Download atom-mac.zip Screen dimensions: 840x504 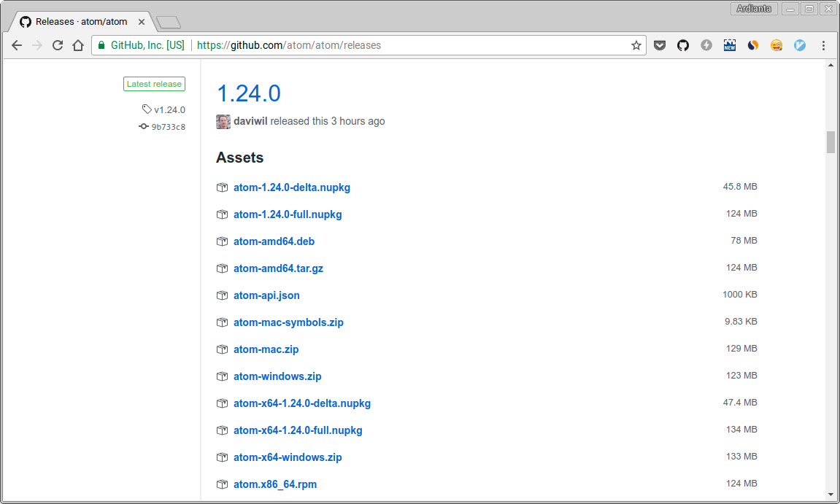[266, 349]
